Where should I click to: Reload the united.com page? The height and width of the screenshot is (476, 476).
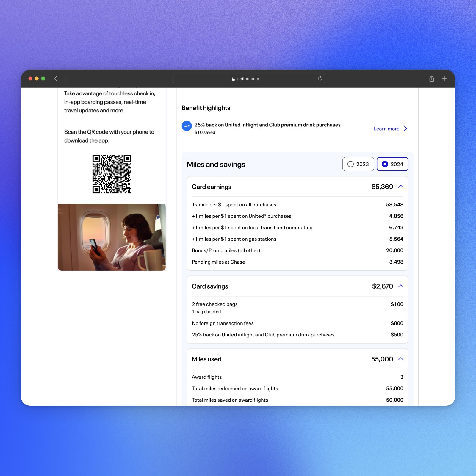[x=320, y=79]
